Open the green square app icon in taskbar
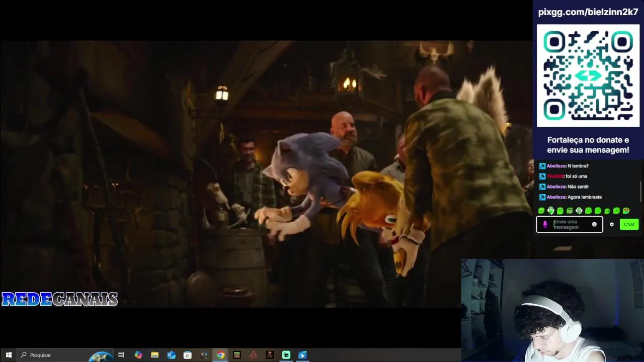The width and height of the screenshot is (644, 362). click(286, 355)
